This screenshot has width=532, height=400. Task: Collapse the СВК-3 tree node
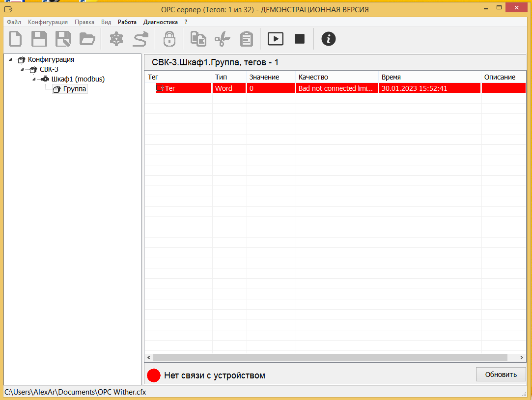coord(23,70)
